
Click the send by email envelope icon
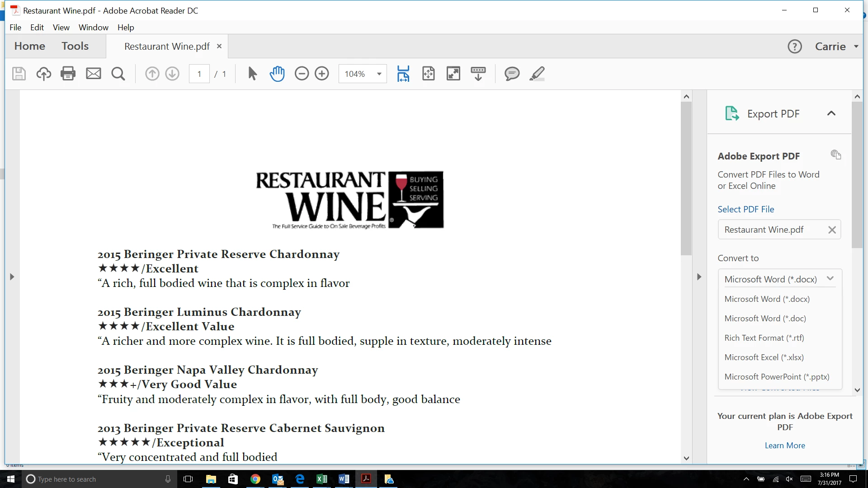[94, 74]
